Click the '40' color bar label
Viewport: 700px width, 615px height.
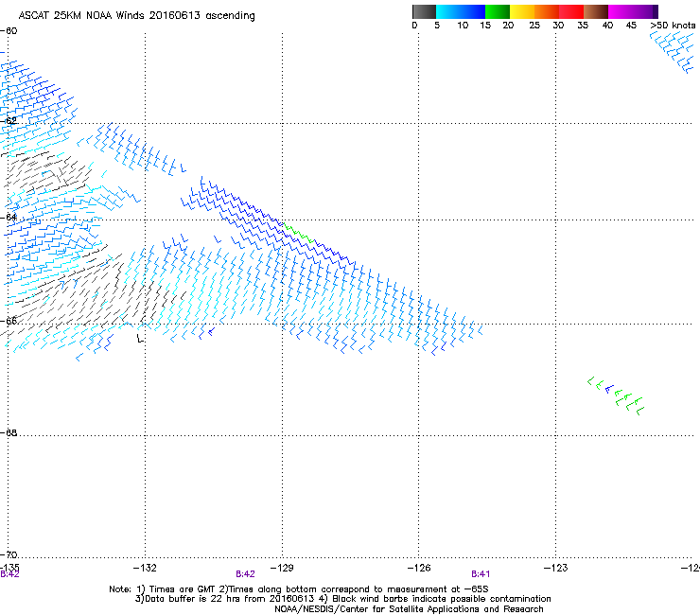pos(607,26)
